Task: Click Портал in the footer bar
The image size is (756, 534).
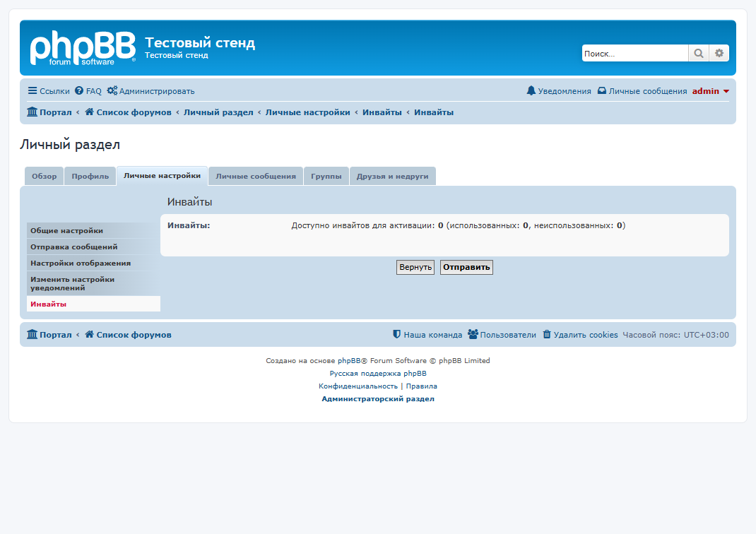Action: tap(49, 335)
